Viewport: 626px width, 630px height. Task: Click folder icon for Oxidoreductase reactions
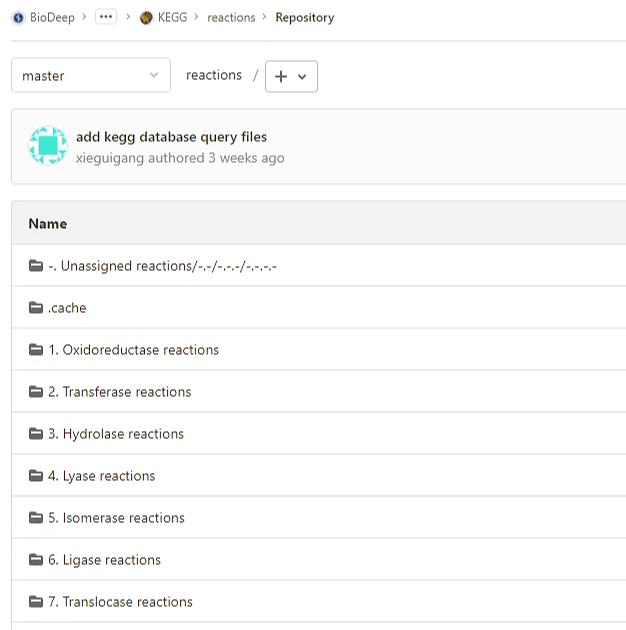click(x=36, y=350)
